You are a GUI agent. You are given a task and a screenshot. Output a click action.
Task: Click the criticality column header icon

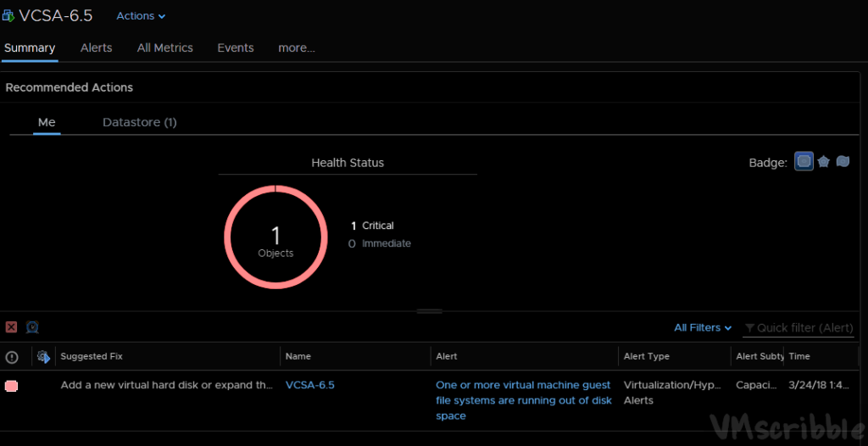coord(12,357)
